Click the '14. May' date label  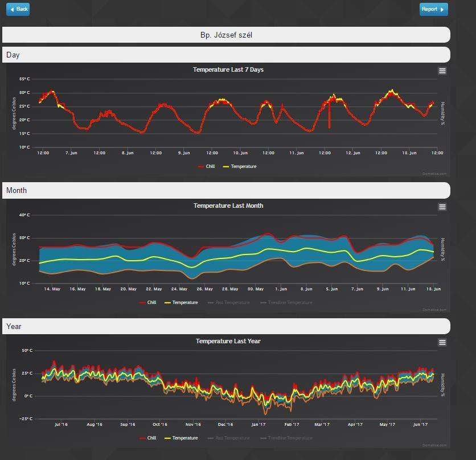52,289
